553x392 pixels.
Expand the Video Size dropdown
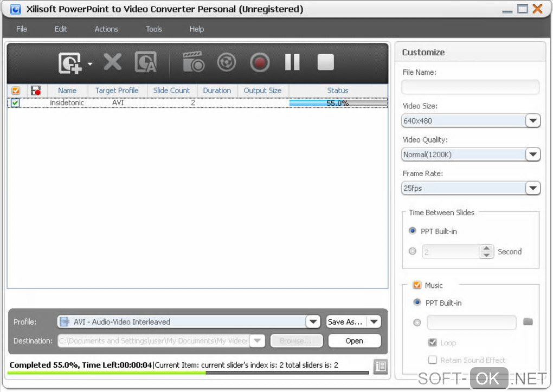533,121
